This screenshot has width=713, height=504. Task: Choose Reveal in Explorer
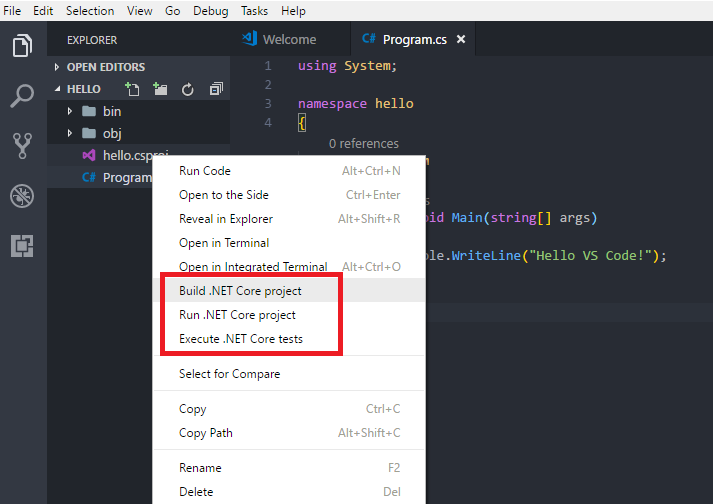tap(290, 219)
